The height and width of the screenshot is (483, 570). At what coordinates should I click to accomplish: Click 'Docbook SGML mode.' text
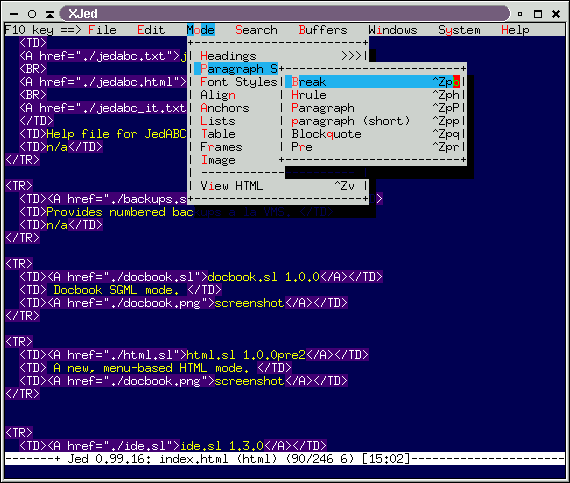click(x=116, y=290)
